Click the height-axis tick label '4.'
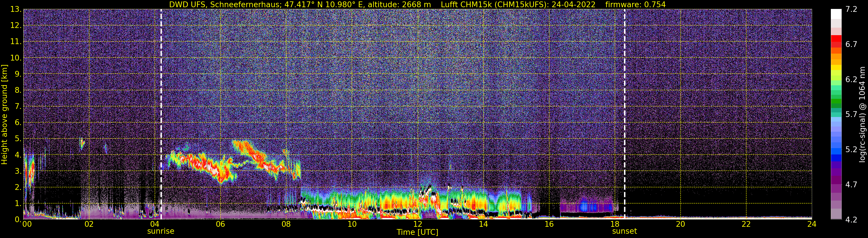The height and width of the screenshot is (238, 868). pyautogui.click(x=18, y=155)
